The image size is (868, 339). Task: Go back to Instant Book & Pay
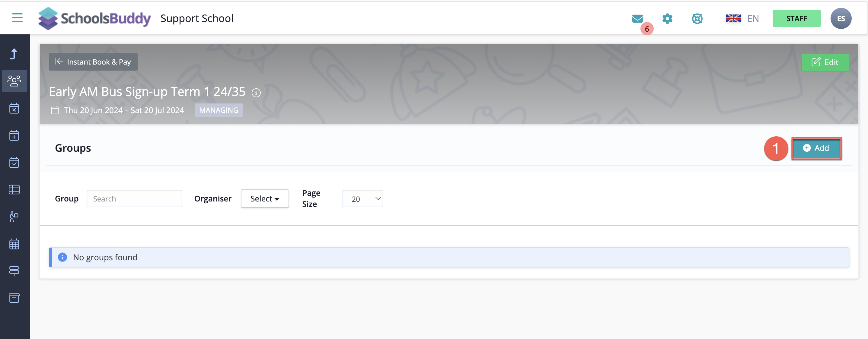[93, 62]
